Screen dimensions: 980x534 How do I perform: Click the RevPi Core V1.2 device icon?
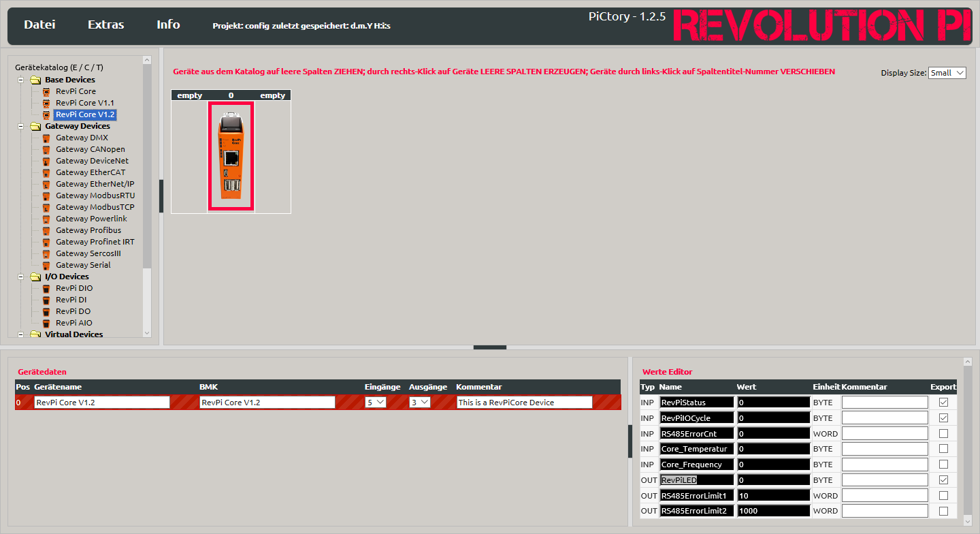click(46, 114)
